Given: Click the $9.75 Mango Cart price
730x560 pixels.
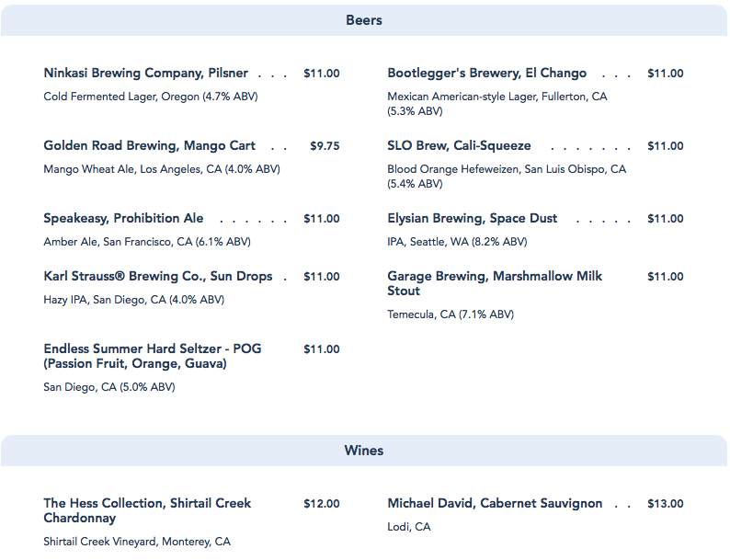Looking at the screenshot, I should click(325, 146).
